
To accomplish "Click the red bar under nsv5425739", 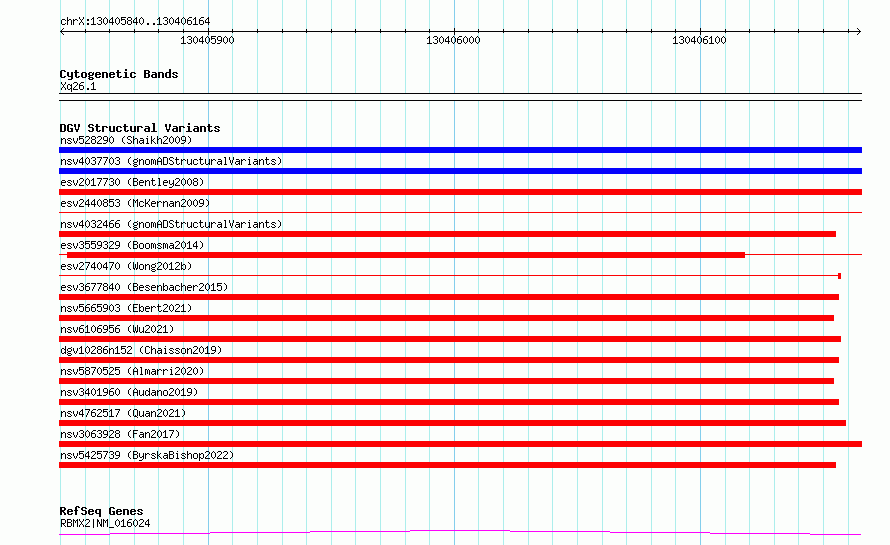I will pos(447,465).
